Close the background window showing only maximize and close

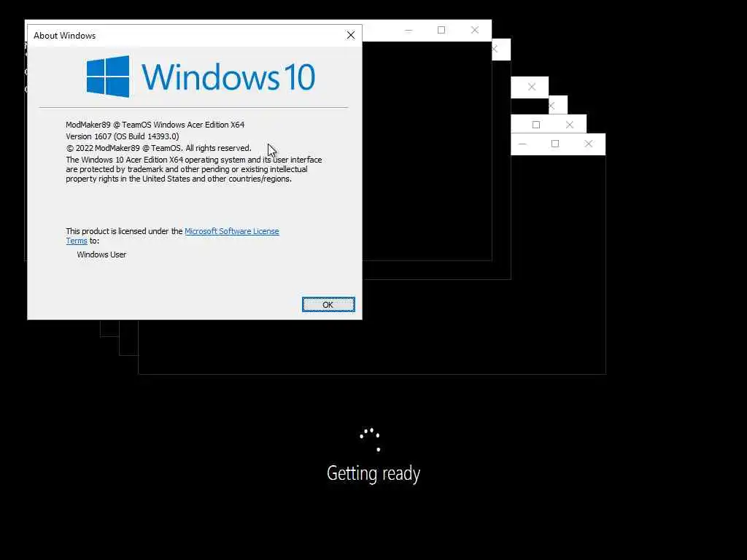pyautogui.click(x=569, y=125)
